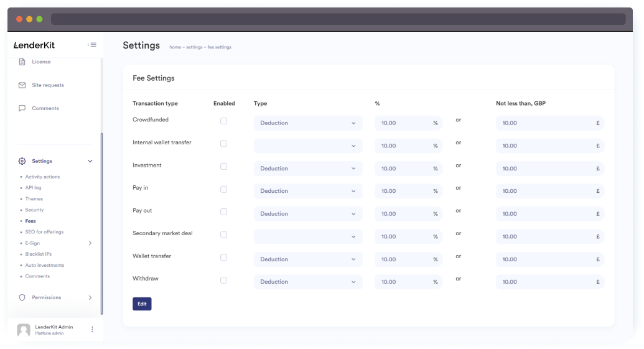Click the Permissions shield icon
644x349 pixels.
22,297
